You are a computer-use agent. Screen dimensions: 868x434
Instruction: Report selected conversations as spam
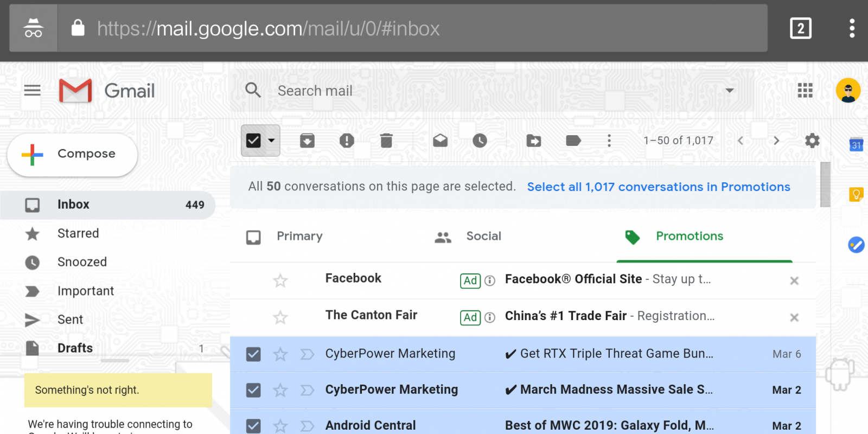click(x=347, y=141)
